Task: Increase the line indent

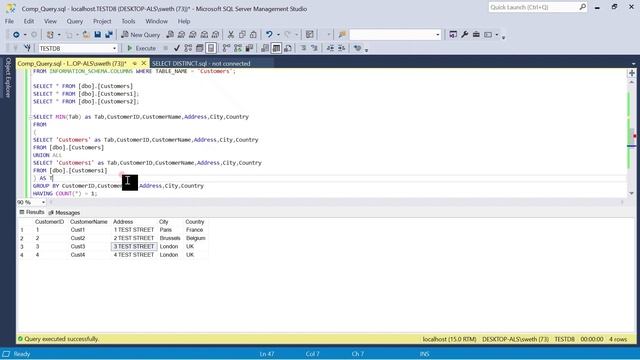Action: tap(342, 48)
